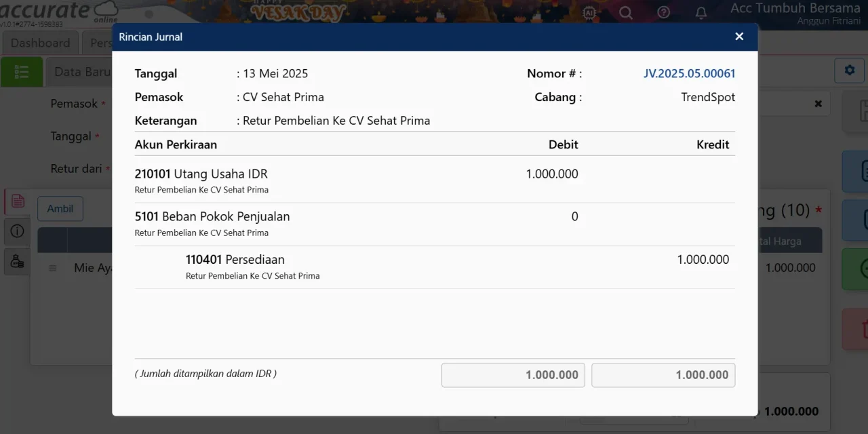Click the Persediaan kredit amount 1.000.000
Screen dimensions: 868x434
703,259
